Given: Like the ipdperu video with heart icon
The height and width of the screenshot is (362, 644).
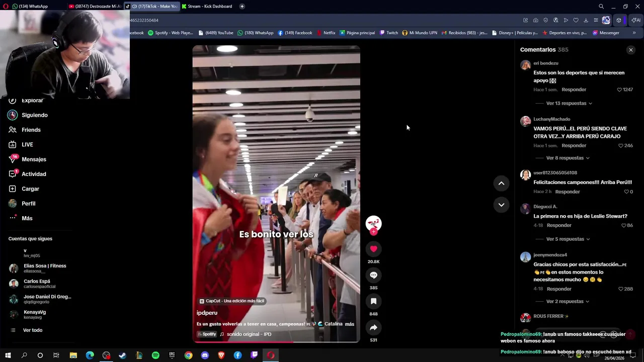Looking at the screenshot, I should coord(373,249).
